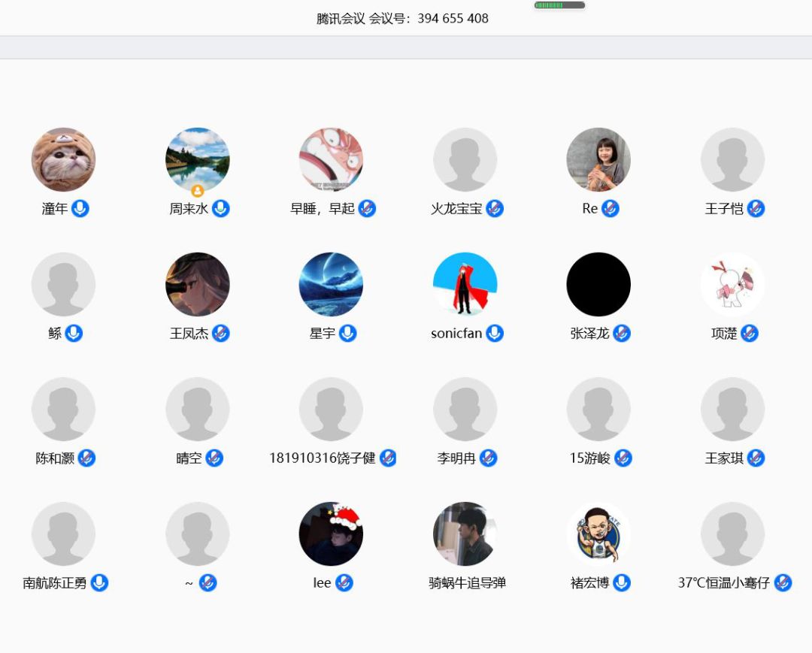The height and width of the screenshot is (653, 812).
Task: Toggle the muted mic for 张泽龙
Action: pos(622,333)
